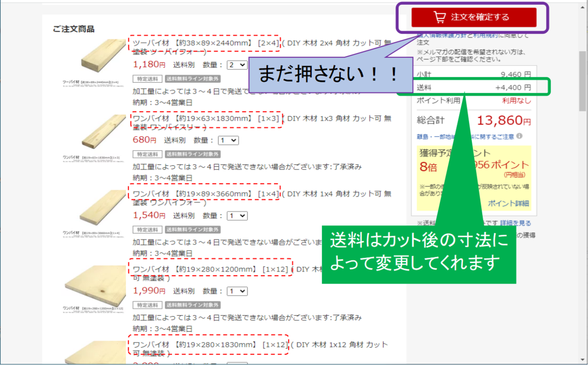Click 特定送料 badge on the 1,990円 item
588x365 pixels.
147,305
